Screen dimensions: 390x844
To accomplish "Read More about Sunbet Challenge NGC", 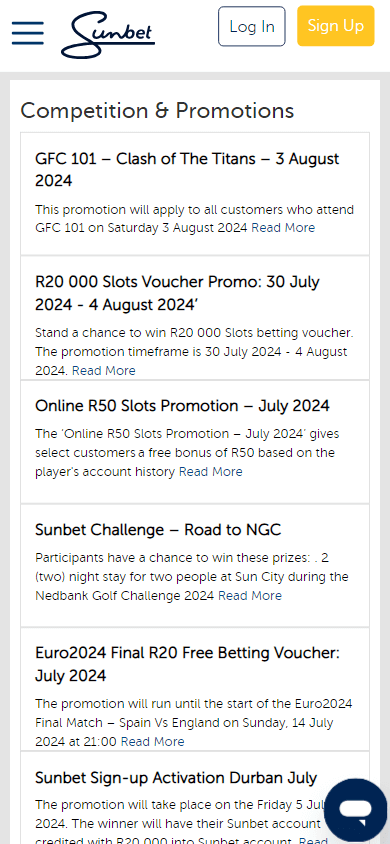I will pyautogui.click(x=250, y=596).
